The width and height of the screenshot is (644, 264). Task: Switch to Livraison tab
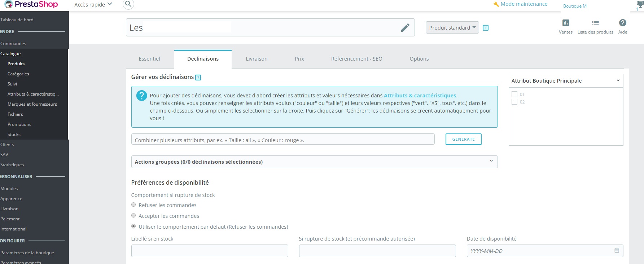(257, 59)
